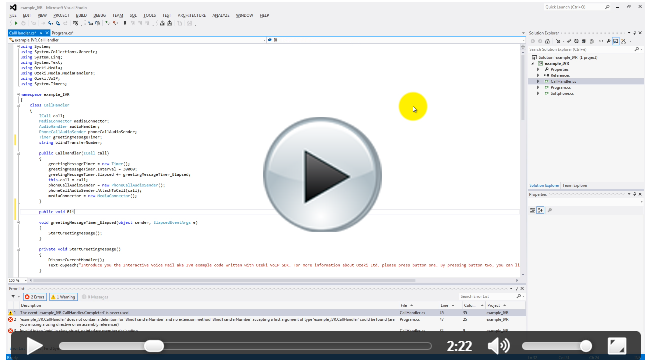
Task: Click Collapse All icon in Solution Explorer
Action: click(584, 41)
